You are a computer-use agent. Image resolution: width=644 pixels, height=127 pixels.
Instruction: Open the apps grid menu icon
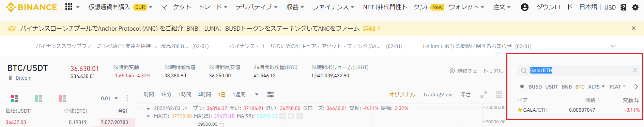(69, 7)
